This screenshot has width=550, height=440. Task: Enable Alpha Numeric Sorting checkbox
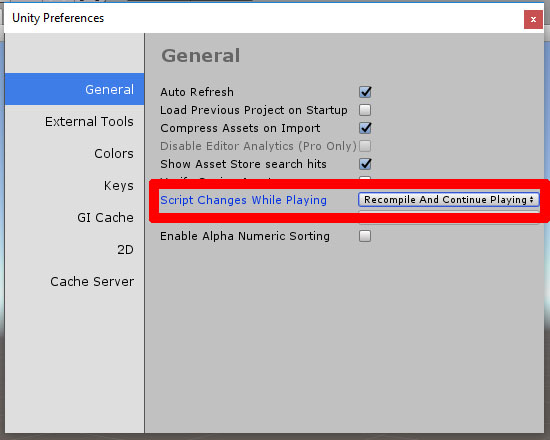click(x=365, y=236)
